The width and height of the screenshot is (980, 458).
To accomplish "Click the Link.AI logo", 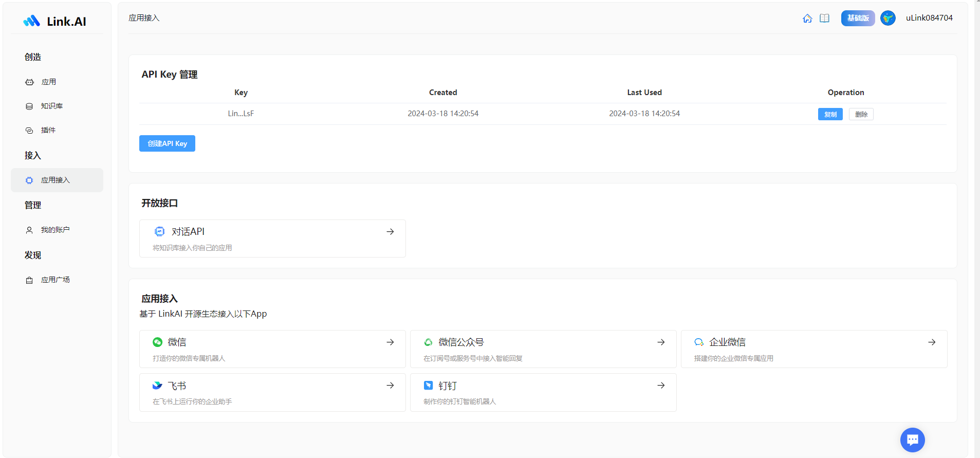I will [55, 21].
